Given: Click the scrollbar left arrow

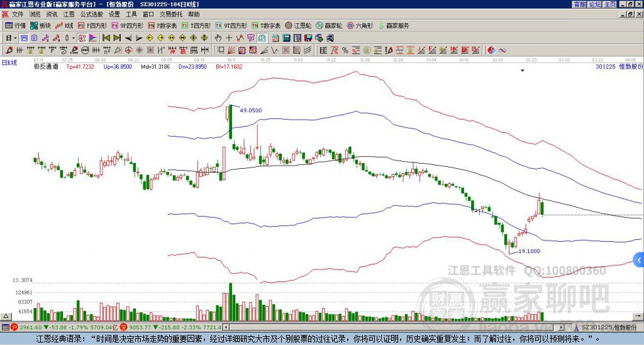Looking at the screenshot, I should pyautogui.click(x=226, y=327).
